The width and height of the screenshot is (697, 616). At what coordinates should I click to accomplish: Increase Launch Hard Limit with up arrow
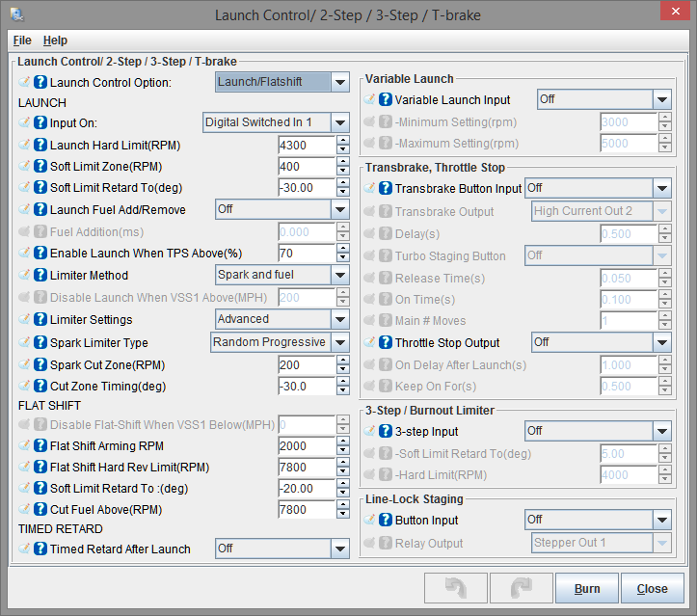tap(342, 141)
